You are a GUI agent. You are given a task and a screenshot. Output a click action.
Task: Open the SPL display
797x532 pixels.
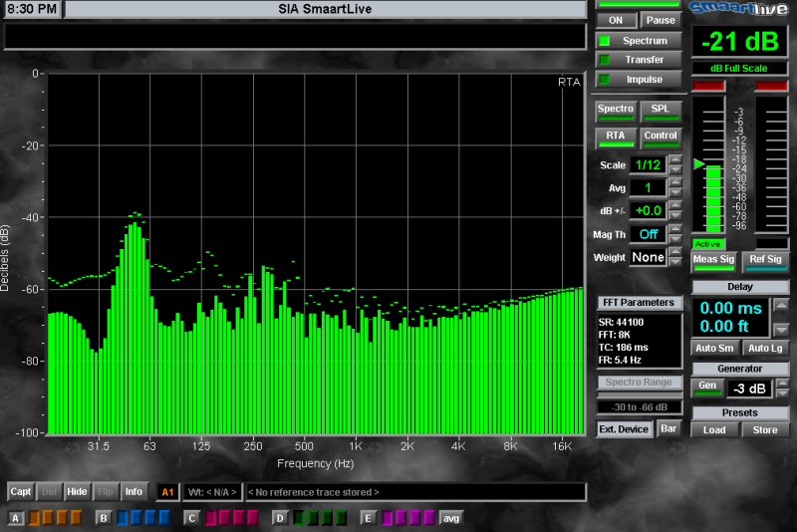point(661,112)
